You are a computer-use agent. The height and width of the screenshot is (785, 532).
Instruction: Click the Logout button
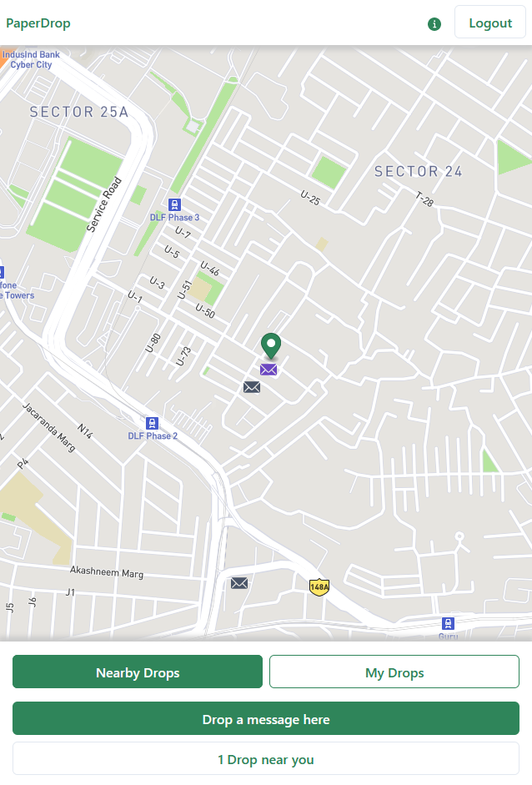[x=490, y=23]
